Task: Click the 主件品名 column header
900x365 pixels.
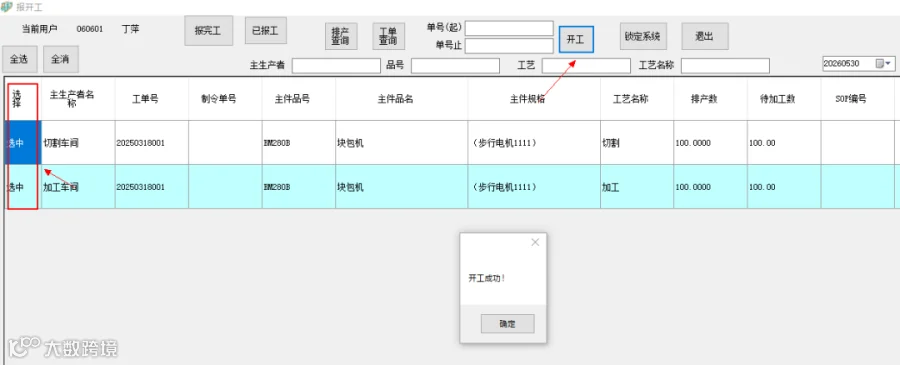Action: pyautogui.click(x=401, y=99)
